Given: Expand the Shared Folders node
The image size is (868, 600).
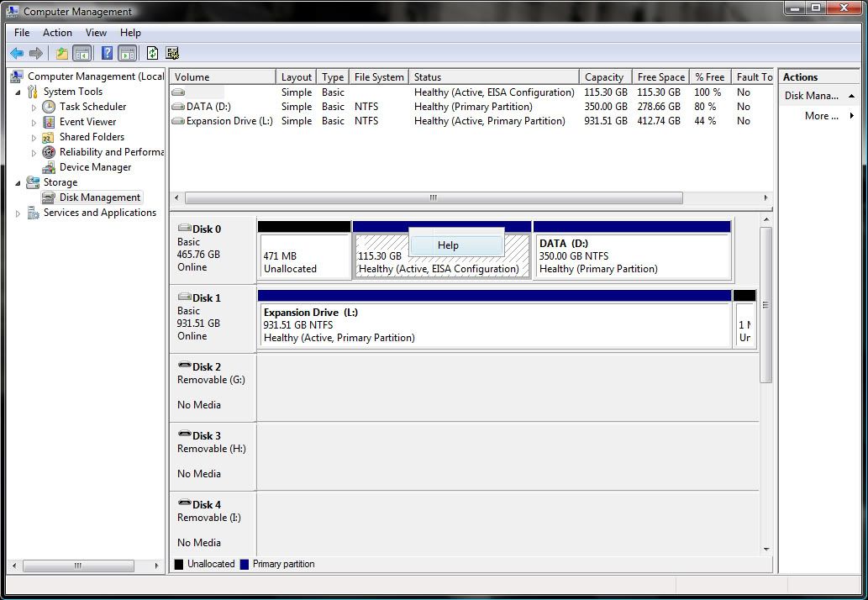Looking at the screenshot, I should pos(34,137).
